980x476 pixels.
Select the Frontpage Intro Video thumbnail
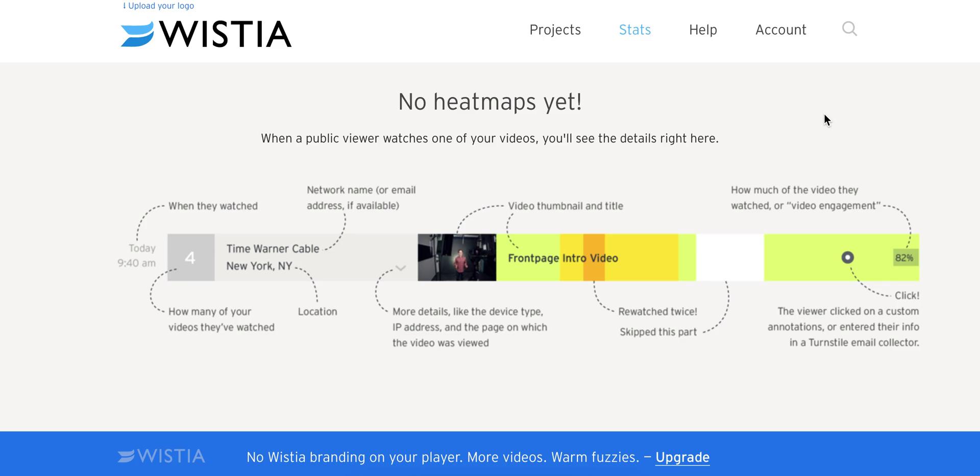(457, 257)
